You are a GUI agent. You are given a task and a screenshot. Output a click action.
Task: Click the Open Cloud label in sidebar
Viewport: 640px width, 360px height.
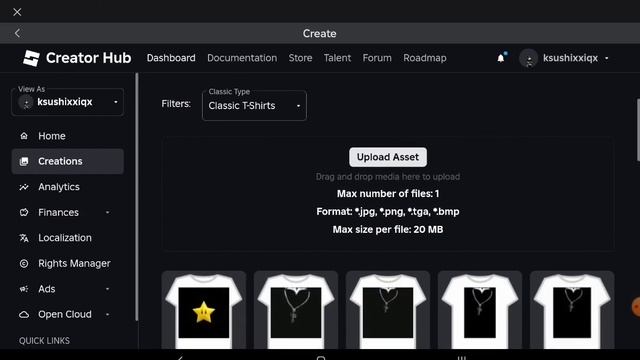65,314
